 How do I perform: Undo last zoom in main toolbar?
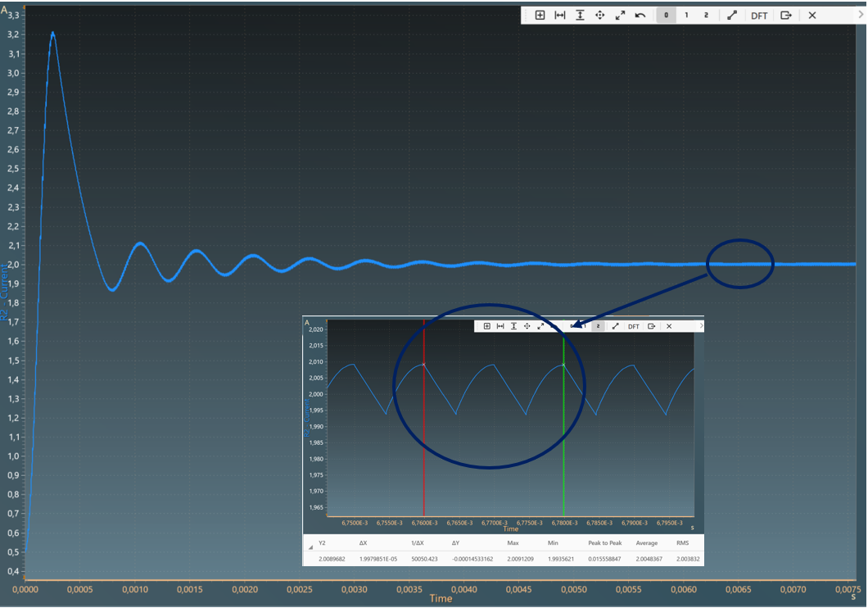tap(640, 16)
